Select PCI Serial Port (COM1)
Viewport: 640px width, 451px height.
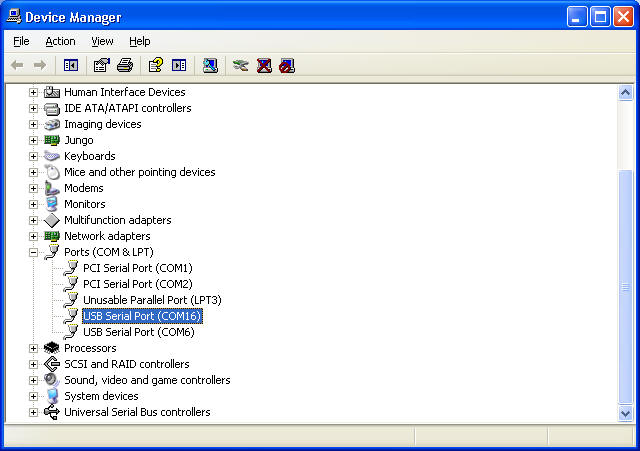tap(138, 268)
